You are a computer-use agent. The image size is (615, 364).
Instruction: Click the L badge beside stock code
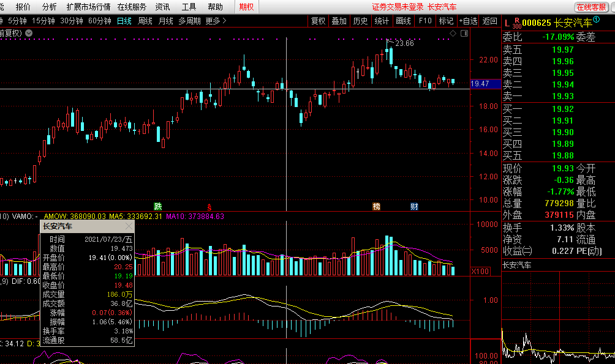pos(507,23)
